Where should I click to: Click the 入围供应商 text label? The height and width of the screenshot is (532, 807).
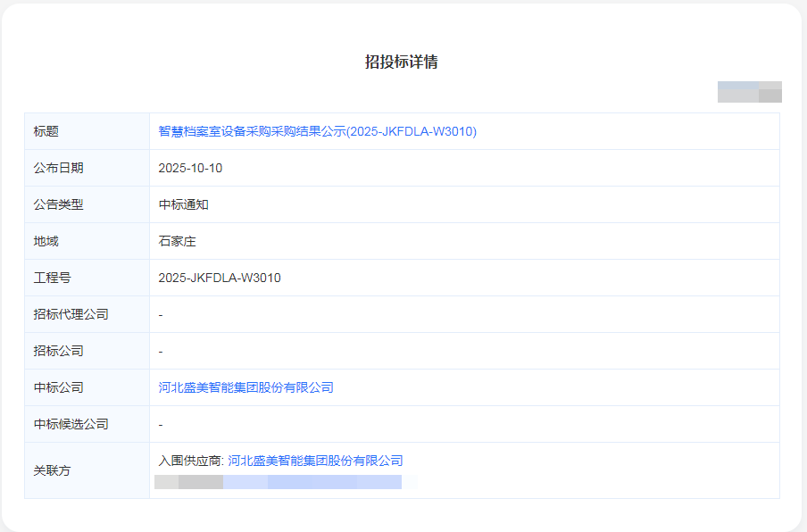(x=190, y=461)
